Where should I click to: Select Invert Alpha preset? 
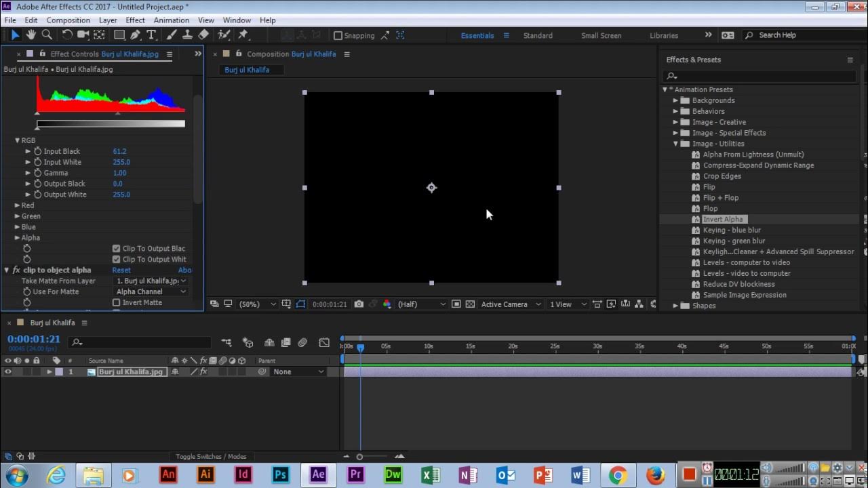coord(723,220)
